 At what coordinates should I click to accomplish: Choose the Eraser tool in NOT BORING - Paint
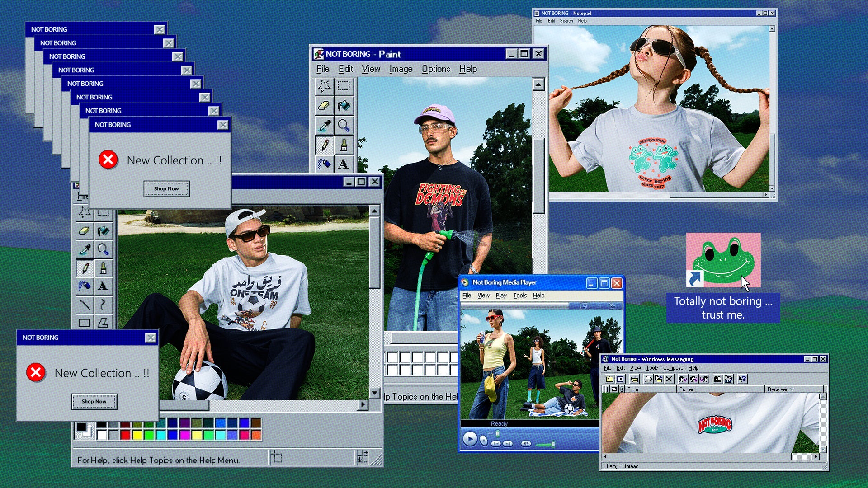point(324,106)
